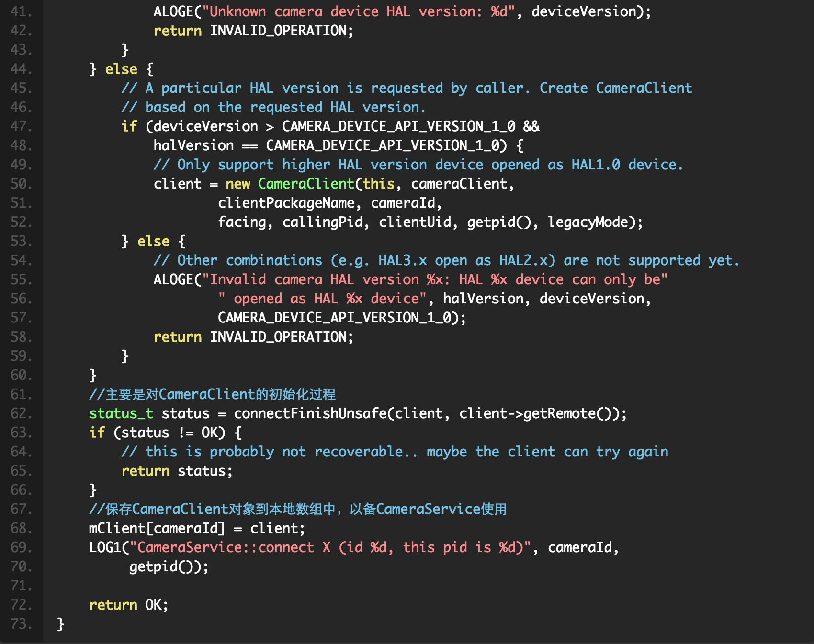Click line number 68 in gutter
814x644 pixels.
[x=22, y=528]
